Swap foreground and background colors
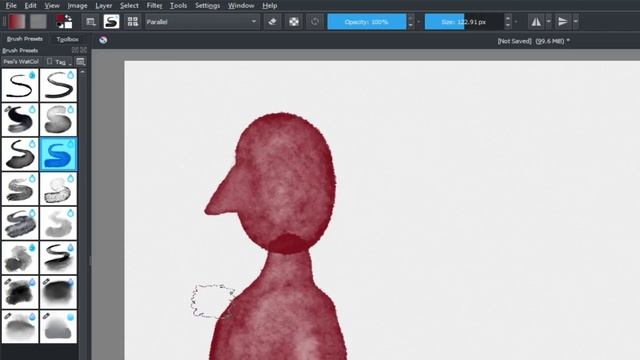The width and height of the screenshot is (640, 360). click(x=69, y=18)
